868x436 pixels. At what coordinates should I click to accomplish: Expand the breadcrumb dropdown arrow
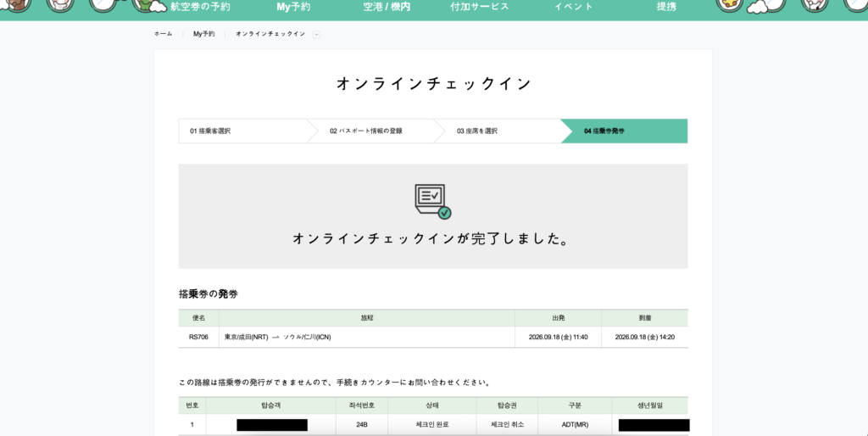[x=317, y=34]
